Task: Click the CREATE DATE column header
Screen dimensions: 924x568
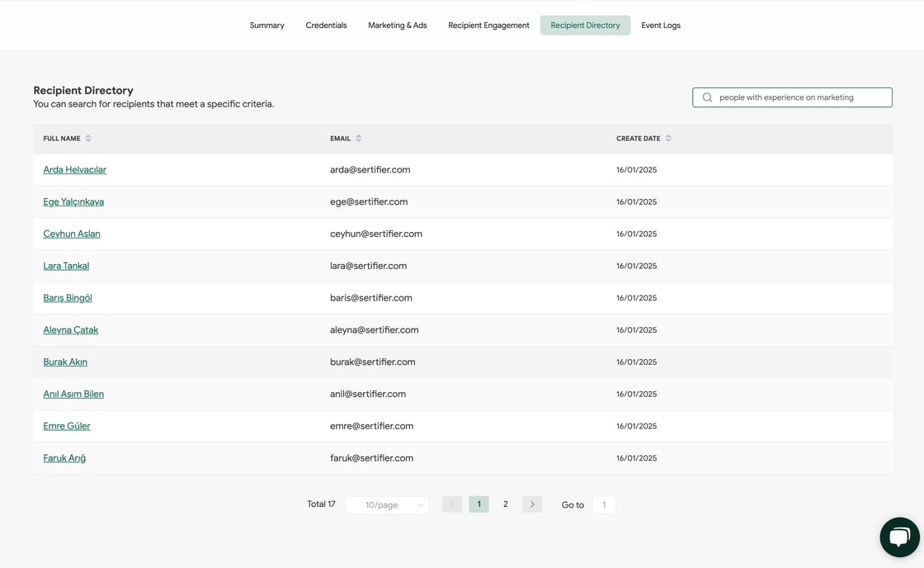Action: click(x=639, y=139)
